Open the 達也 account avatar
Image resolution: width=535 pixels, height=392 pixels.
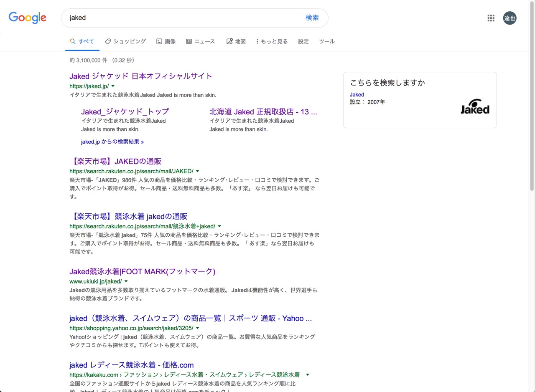(x=510, y=18)
